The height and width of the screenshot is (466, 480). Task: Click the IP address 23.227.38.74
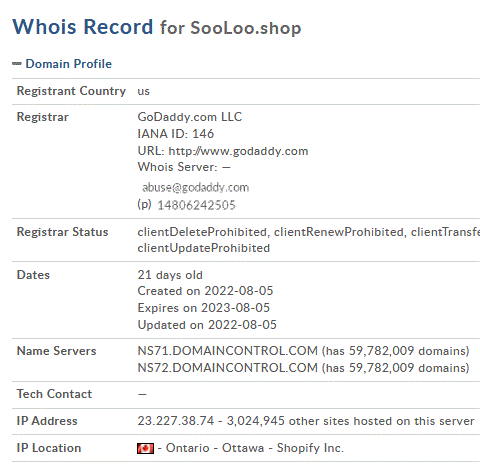pyautogui.click(x=176, y=421)
